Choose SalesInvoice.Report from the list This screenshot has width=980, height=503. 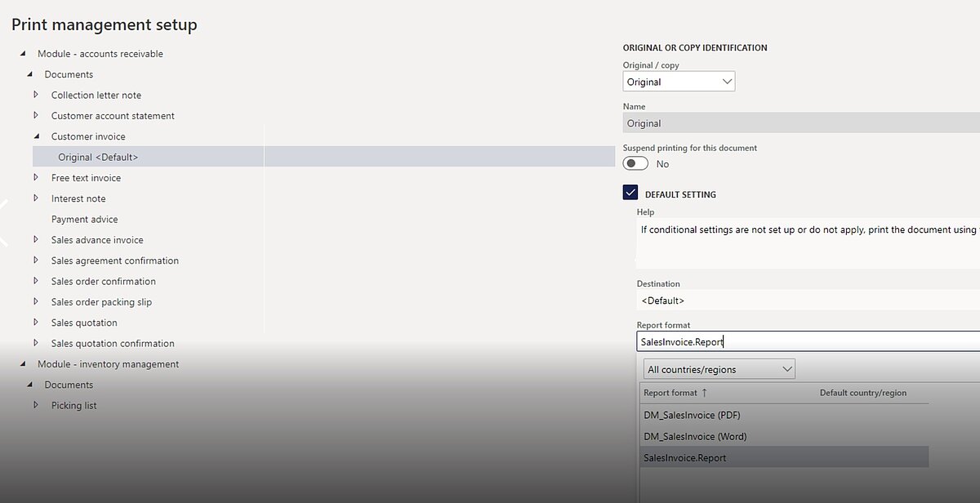tap(684, 457)
